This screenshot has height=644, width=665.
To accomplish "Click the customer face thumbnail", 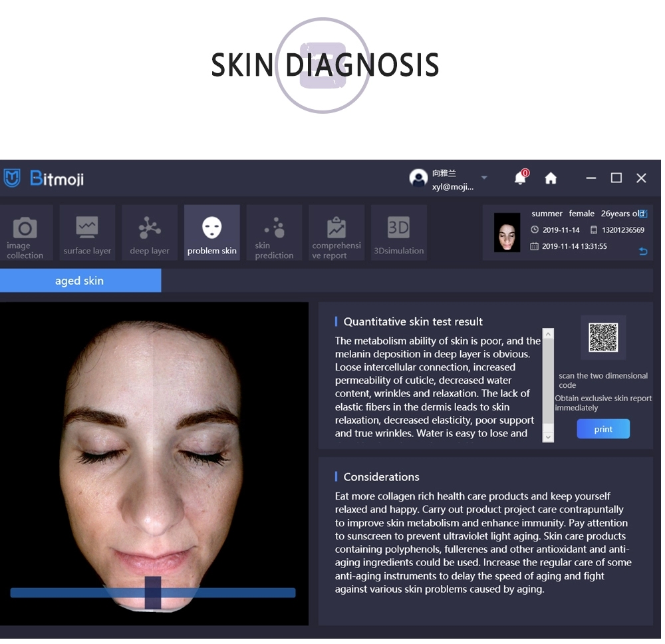I will coord(507,233).
